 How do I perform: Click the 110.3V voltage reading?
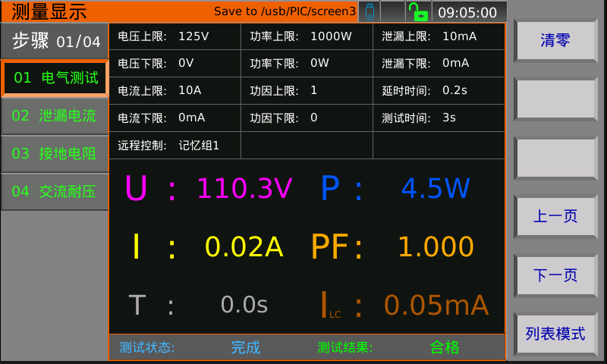(x=244, y=188)
